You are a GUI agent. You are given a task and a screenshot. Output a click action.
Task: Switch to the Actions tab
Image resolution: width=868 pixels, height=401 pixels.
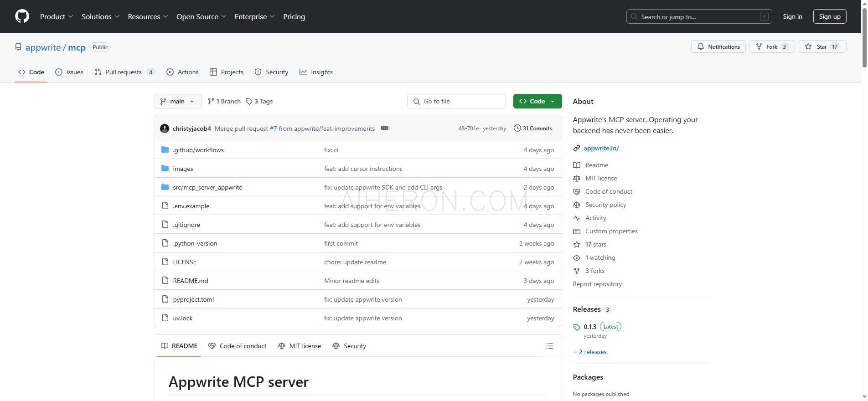182,72
